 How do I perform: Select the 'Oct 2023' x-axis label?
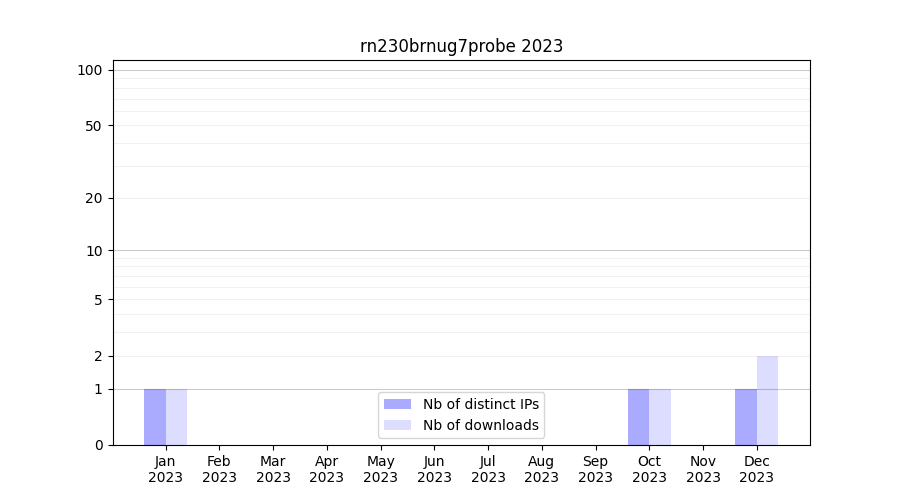pyautogui.click(x=649, y=469)
